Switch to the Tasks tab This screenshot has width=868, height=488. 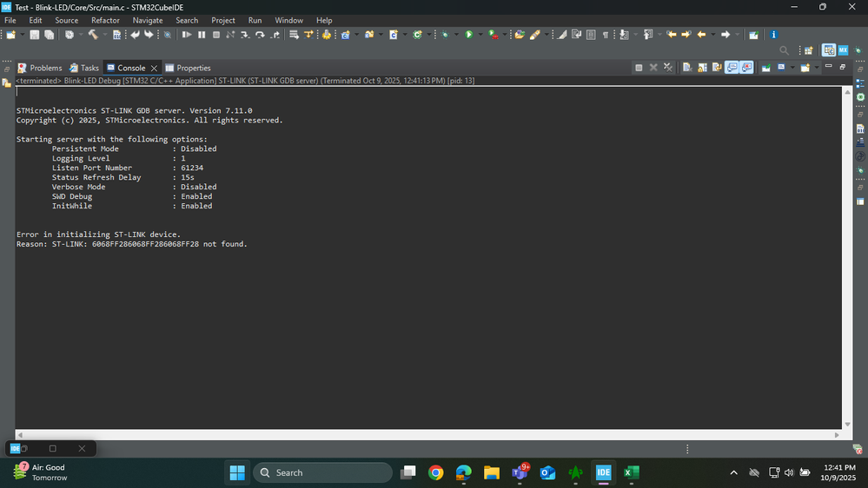[84, 68]
